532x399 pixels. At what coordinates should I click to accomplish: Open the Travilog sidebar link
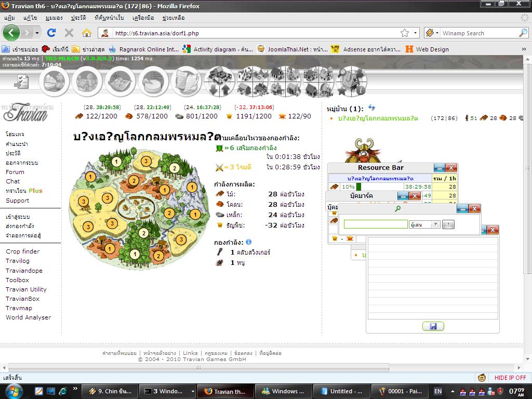coord(17,261)
